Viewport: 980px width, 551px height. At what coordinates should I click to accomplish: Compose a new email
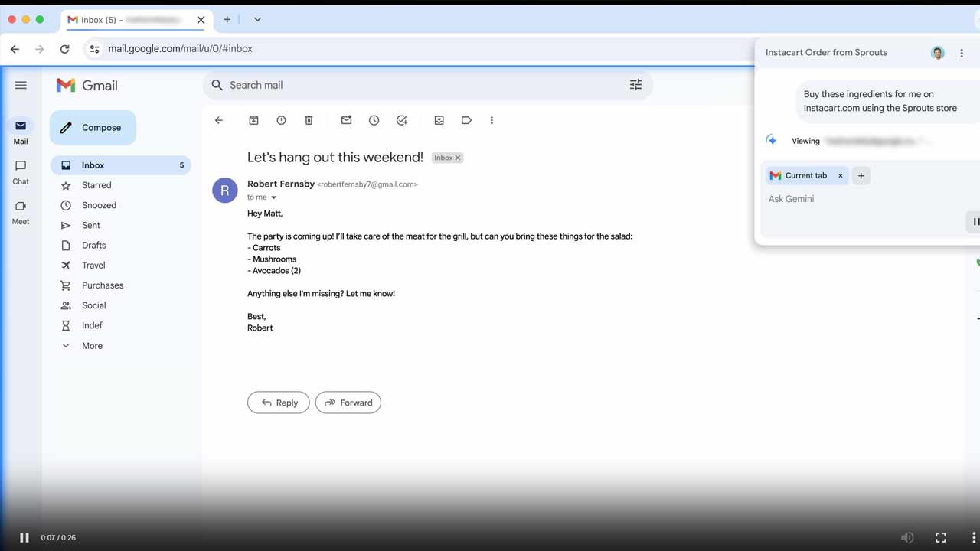point(93,128)
